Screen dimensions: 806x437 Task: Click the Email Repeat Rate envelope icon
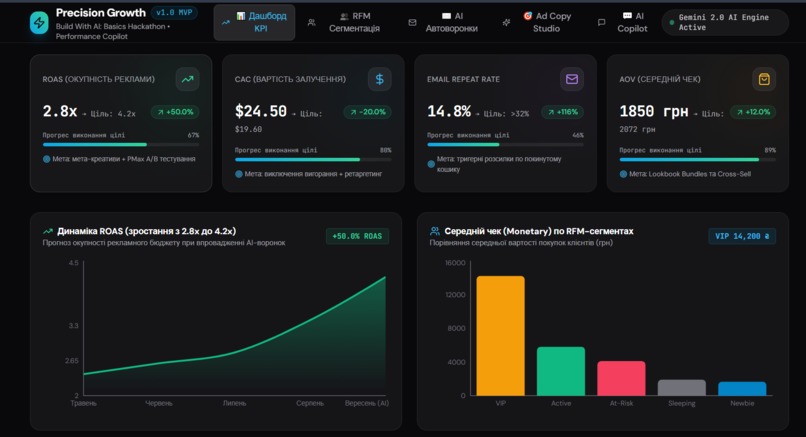(x=572, y=79)
